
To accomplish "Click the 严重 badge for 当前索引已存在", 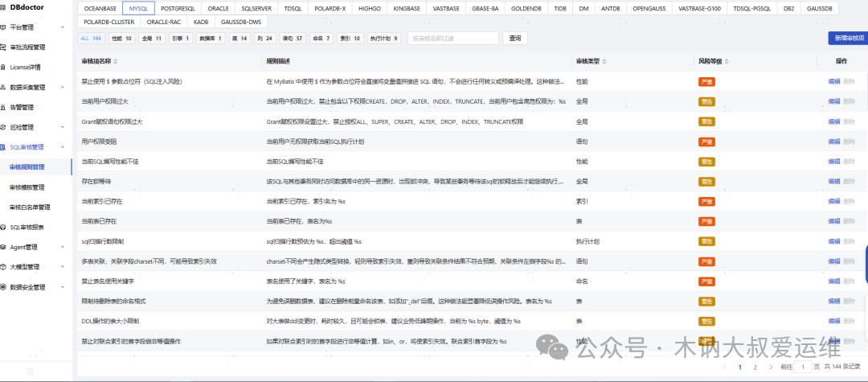I will [707, 201].
